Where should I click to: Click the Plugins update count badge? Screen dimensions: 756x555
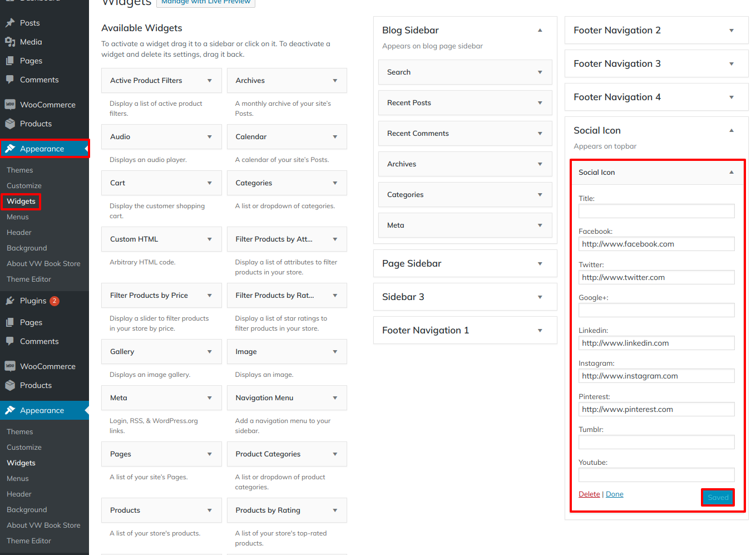coord(55,301)
